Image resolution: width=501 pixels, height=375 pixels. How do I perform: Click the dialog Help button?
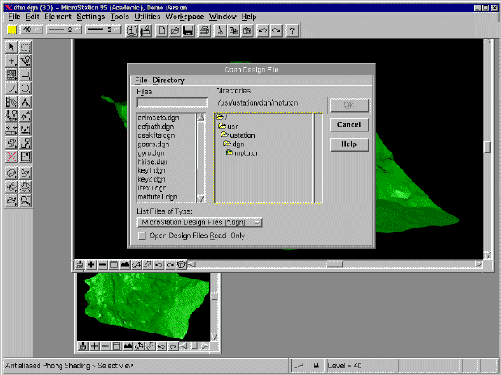click(x=349, y=144)
